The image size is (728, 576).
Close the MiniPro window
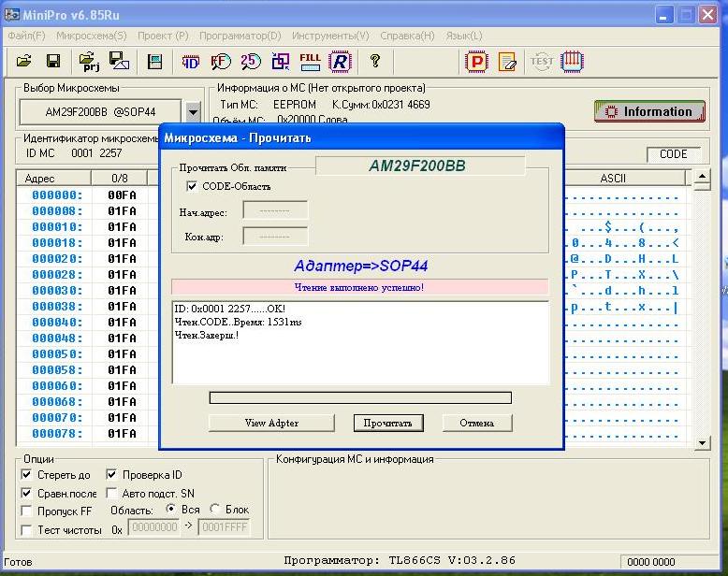pyautogui.click(x=708, y=15)
